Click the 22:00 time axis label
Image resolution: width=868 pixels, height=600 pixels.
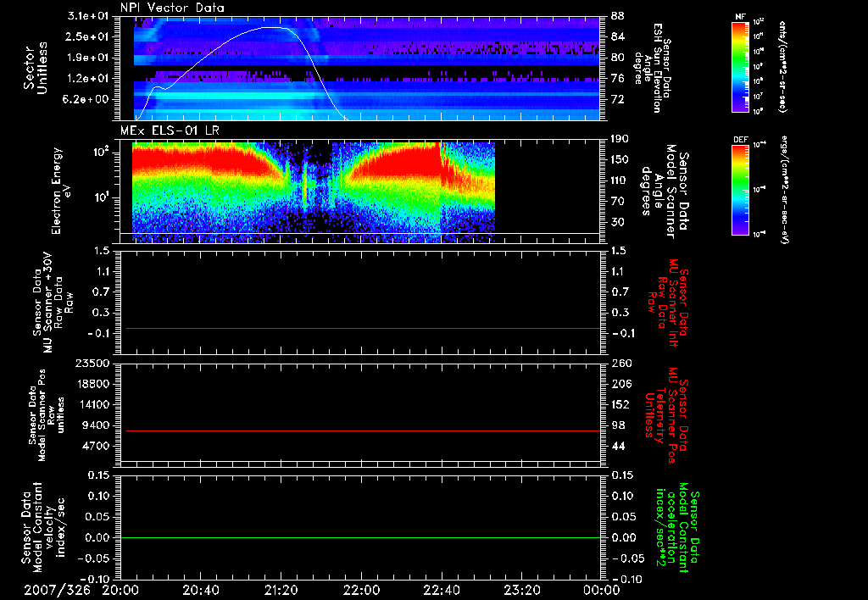coord(361,590)
